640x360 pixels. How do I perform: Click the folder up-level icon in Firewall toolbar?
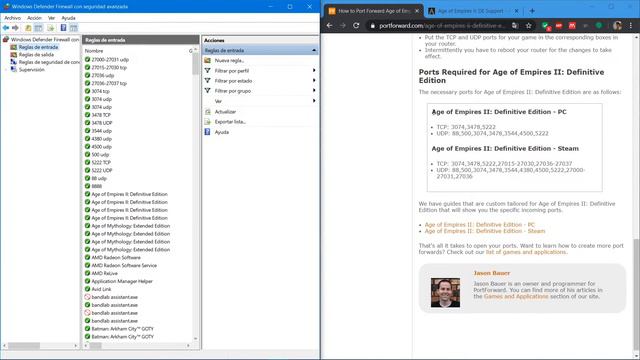click(28, 28)
